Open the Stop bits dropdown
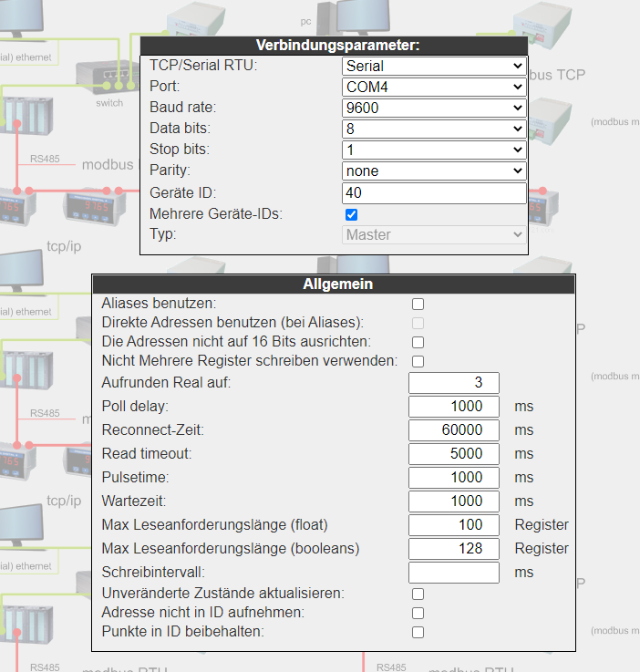 click(434, 150)
